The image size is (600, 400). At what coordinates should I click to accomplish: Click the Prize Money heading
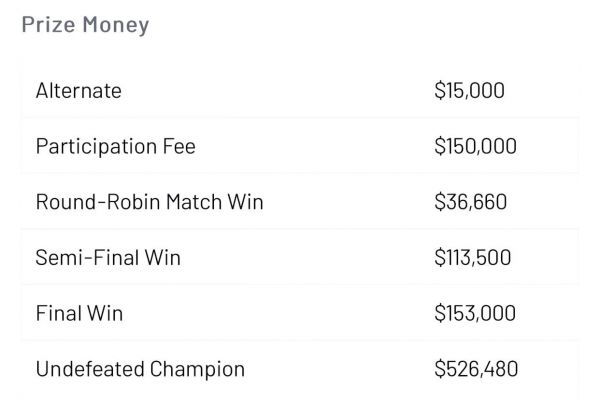[x=85, y=25]
